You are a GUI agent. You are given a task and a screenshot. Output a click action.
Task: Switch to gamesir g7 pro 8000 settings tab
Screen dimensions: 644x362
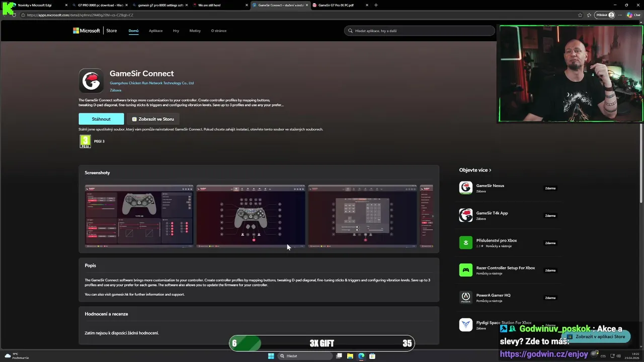160,5
